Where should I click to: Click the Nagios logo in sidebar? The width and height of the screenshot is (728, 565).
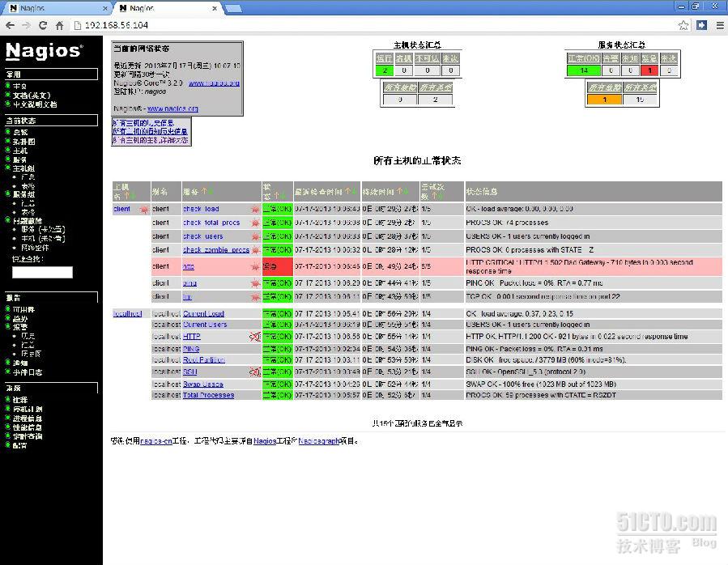(45, 51)
